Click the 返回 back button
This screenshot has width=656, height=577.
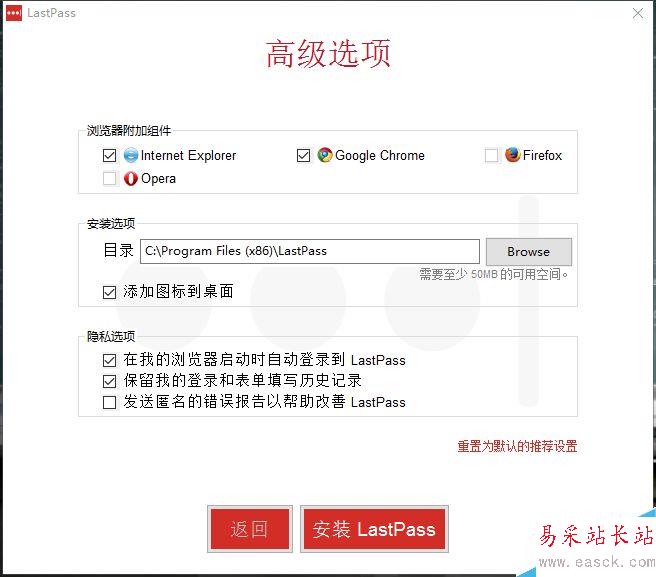click(250, 529)
